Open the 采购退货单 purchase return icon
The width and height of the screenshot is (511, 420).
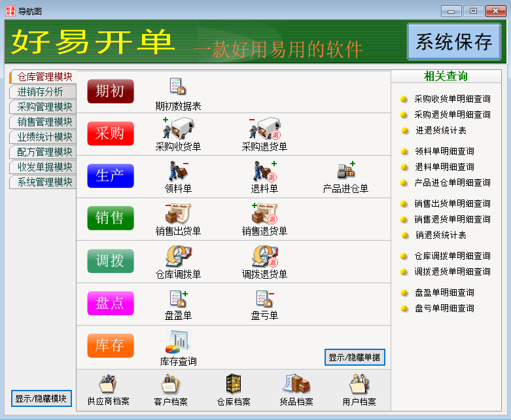[264, 128]
